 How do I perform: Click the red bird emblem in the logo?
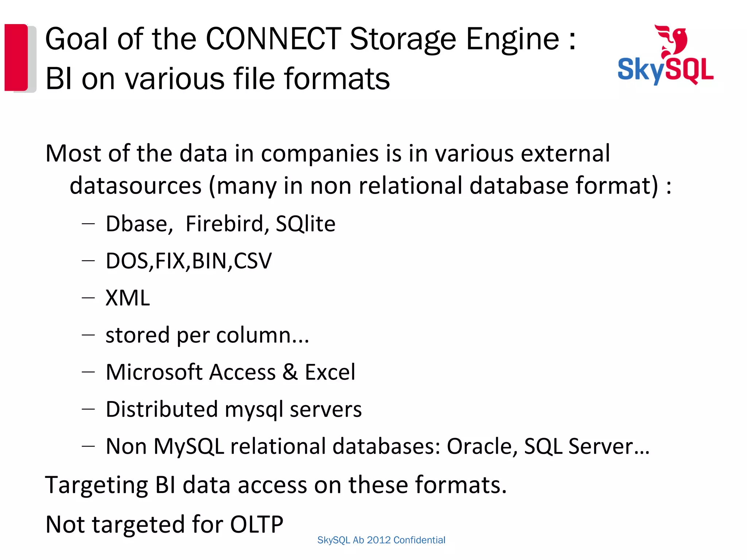pyautogui.click(x=673, y=41)
